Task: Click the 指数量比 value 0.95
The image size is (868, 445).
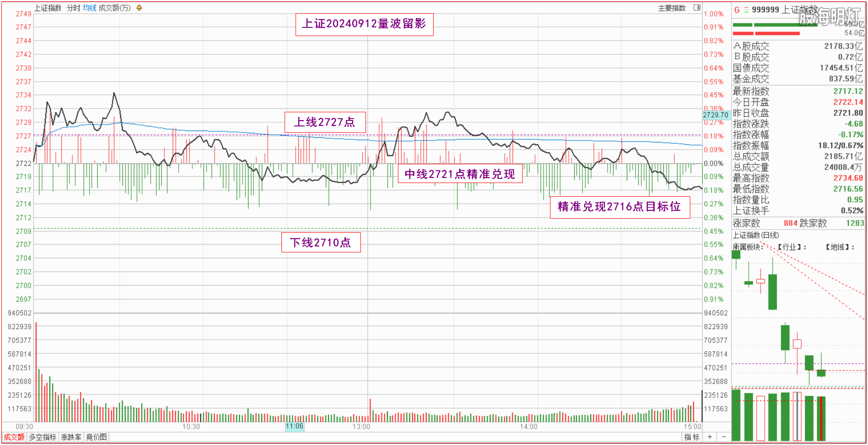Action: pyautogui.click(x=855, y=199)
